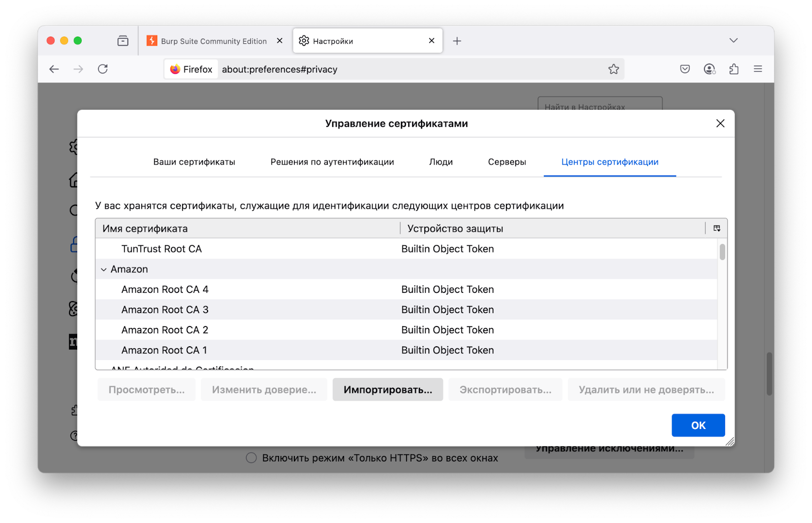Viewport: 812px width, 523px height.
Task: Open the Firefox account icon
Action: (709, 69)
